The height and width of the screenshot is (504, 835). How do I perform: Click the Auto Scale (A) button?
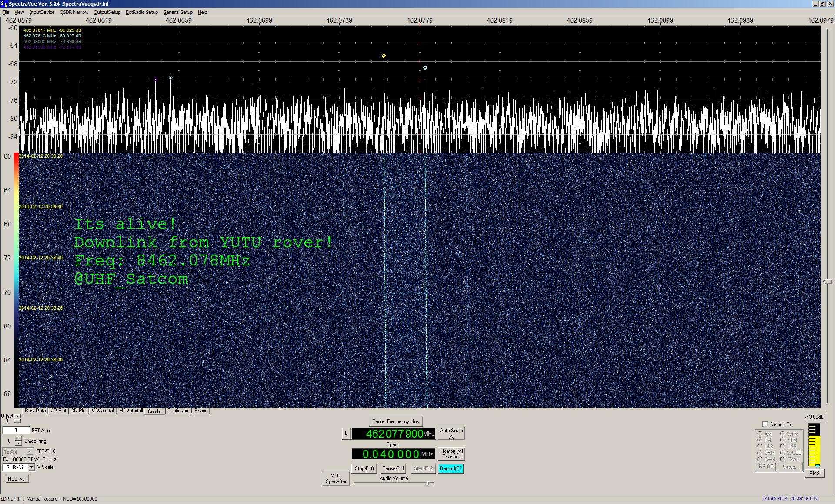pos(451,433)
